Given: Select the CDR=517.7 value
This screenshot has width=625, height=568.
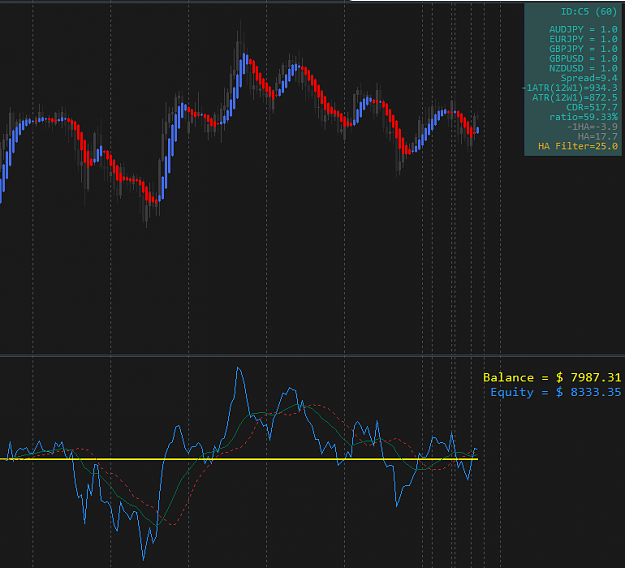Looking at the screenshot, I should coord(592,107).
